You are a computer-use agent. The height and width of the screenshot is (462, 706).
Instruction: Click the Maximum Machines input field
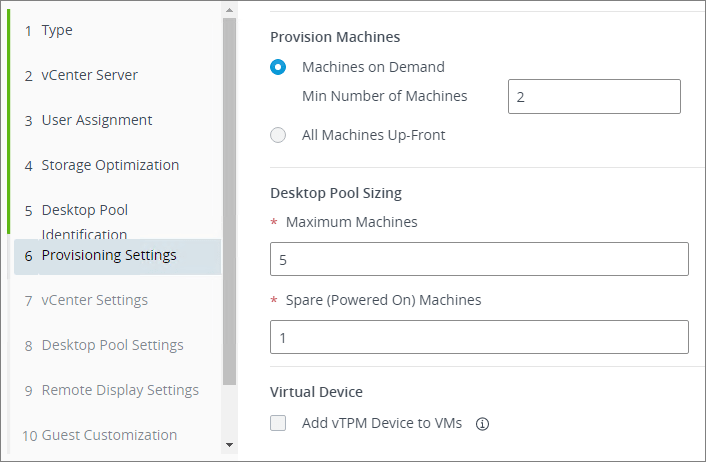479,258
